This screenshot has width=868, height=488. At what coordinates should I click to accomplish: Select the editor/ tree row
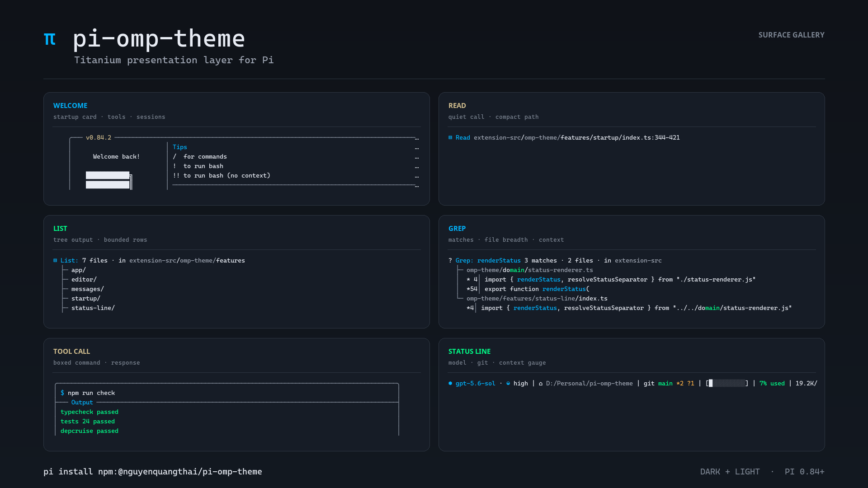84,279
